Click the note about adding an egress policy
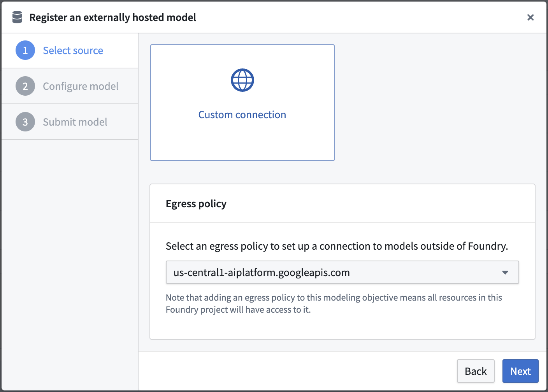The image size is (548, 392). 334,303
